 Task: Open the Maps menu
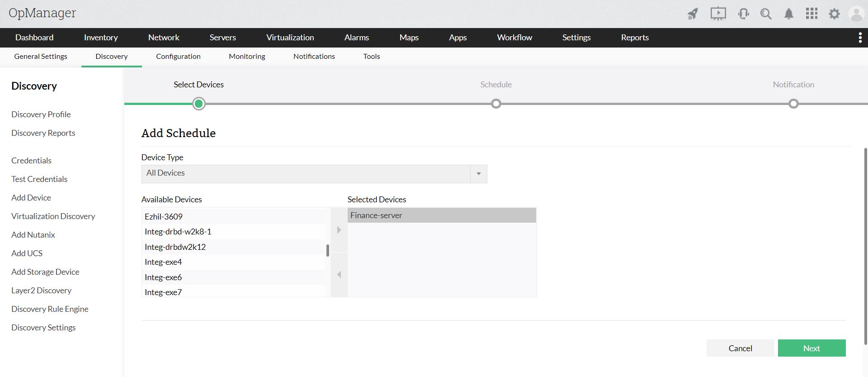point(409,38)
